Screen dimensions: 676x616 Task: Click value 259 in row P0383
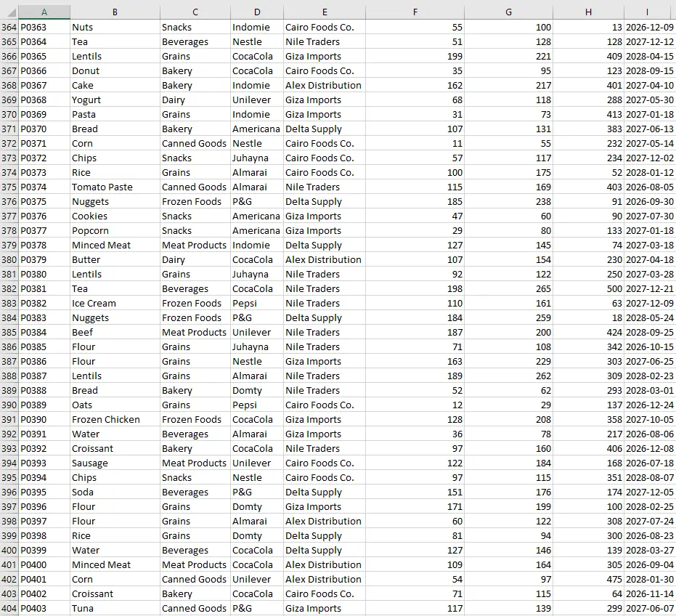(509, 318)
